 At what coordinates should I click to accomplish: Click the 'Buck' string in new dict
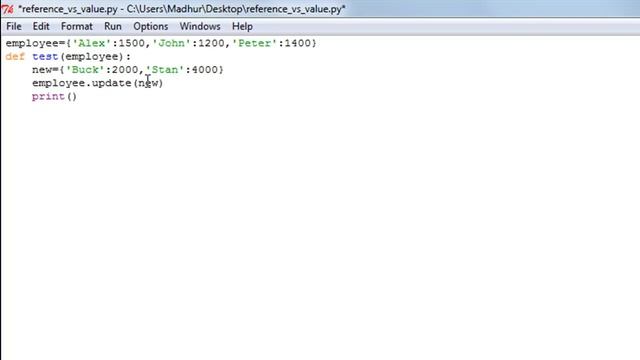tap(85, 69)
